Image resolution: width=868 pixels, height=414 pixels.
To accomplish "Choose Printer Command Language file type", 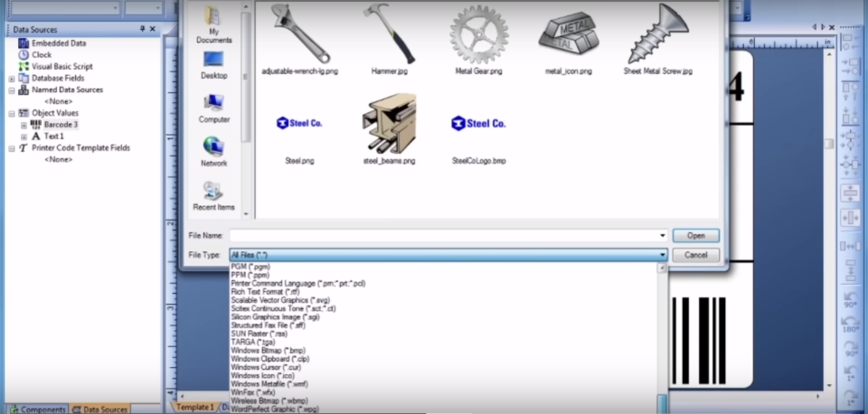I will coord(297,283).
